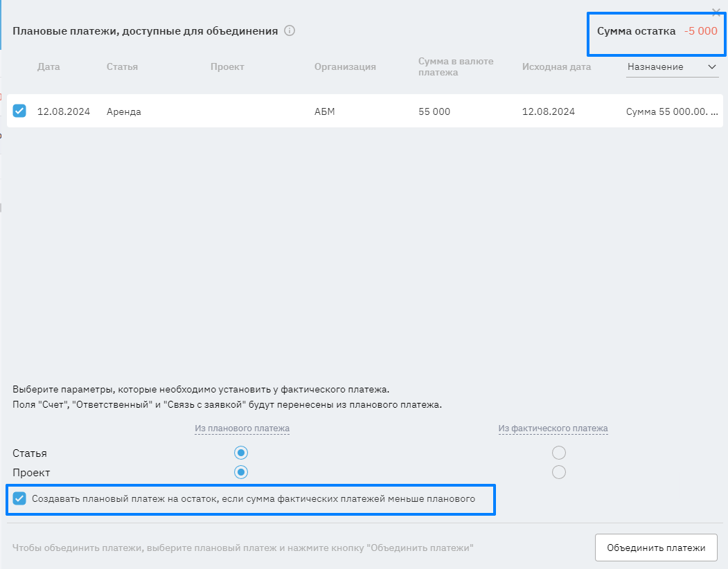The width and height of the screenshot is (728, 569).
Task: Sort by the Дата column header
Action: point(48,67)
